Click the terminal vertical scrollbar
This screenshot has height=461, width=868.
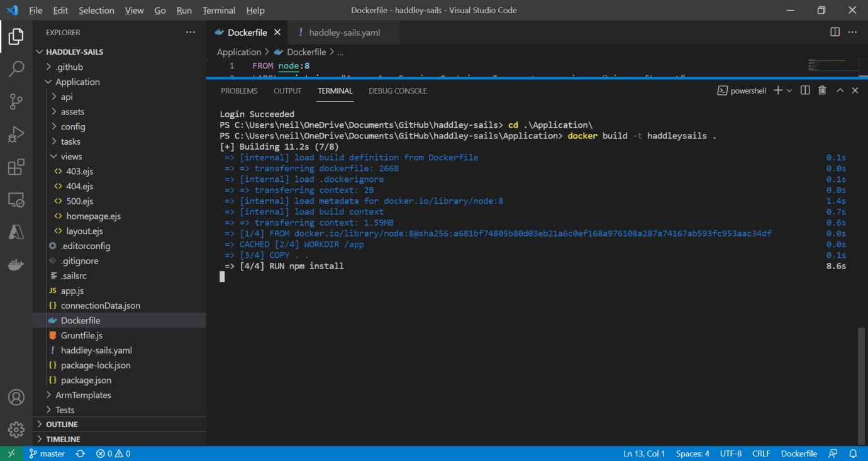click(x=861, y=384)
